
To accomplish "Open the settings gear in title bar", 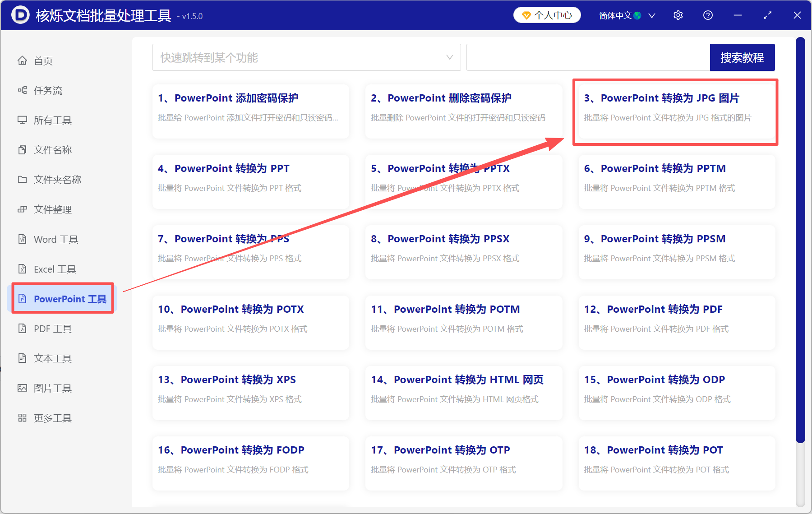I will (678, 15).
